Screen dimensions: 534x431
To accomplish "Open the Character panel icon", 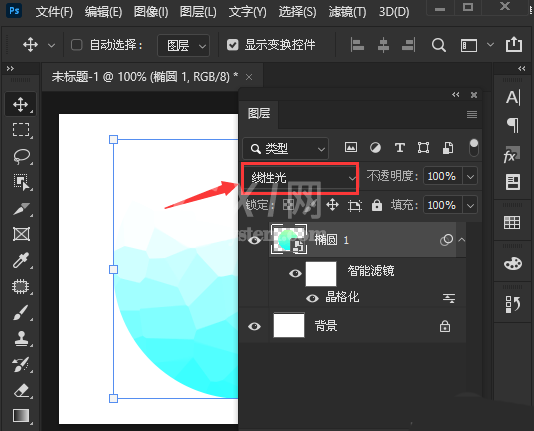I will [x=513, y=98].
